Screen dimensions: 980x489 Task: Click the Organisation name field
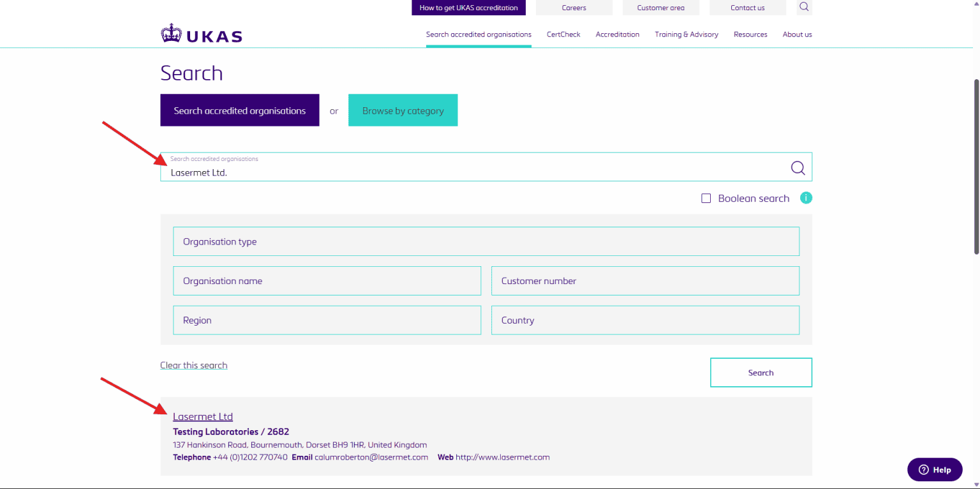[x=327, y=281]
